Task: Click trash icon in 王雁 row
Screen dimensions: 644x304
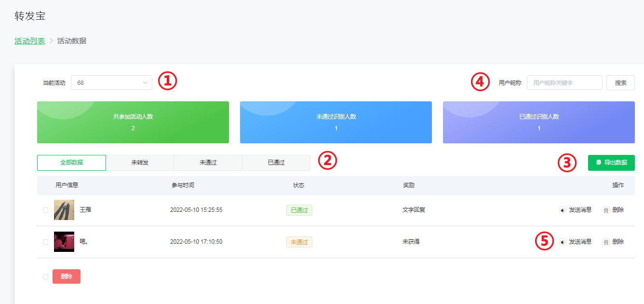Action: click(x=606, y=210)
